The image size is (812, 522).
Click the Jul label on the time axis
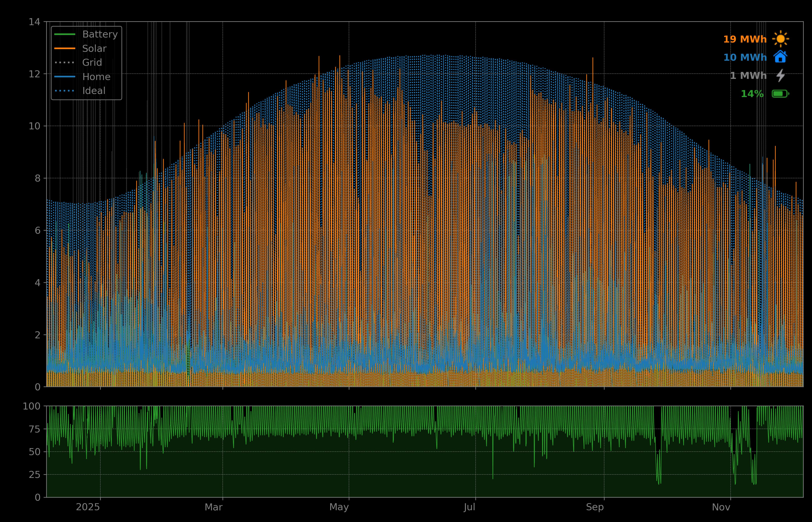469,507
